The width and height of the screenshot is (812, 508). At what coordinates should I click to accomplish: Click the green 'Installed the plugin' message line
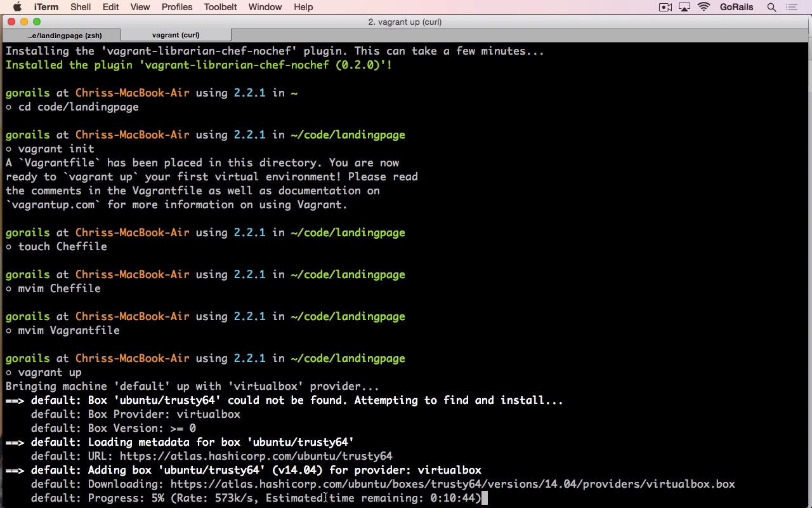[x=199, y=65]
